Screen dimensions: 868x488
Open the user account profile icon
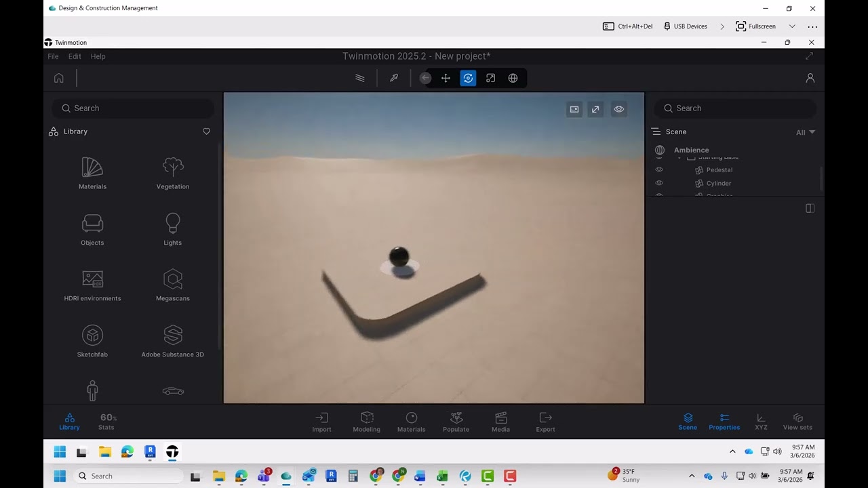point(810,78)
